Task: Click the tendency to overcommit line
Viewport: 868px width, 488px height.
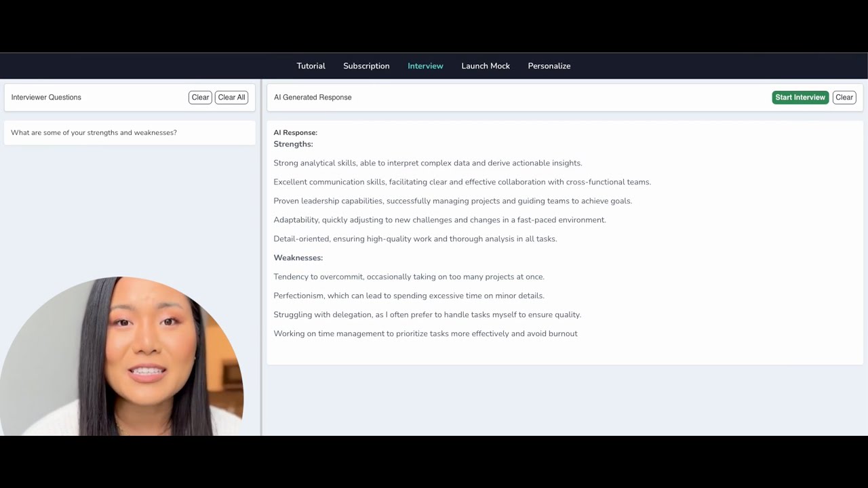Action: tap(409, 277)
